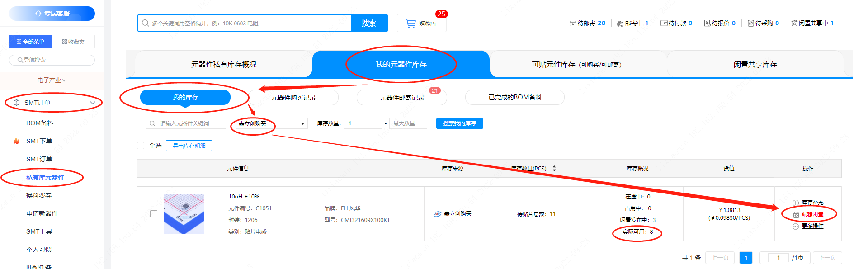Click the 库存数量 sort arrows
Image resolution: width=868 pixels, height=269 pixels.
554,169
